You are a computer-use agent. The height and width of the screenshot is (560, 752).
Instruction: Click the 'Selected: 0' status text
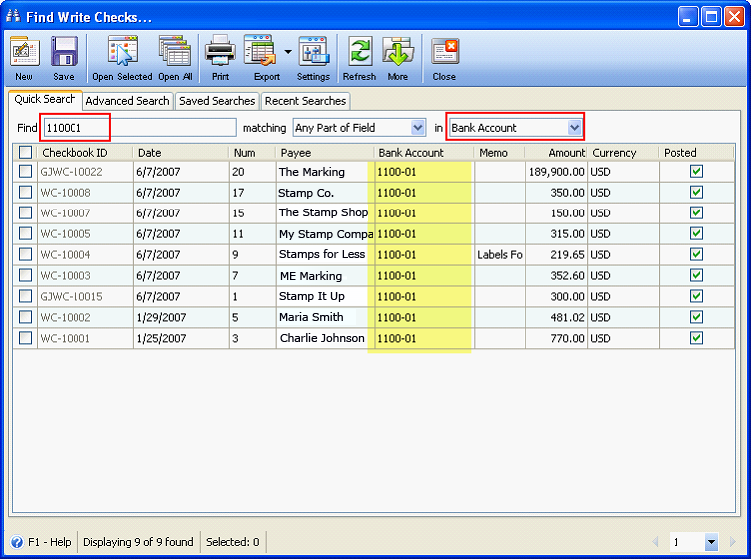[x=232, y=542]
